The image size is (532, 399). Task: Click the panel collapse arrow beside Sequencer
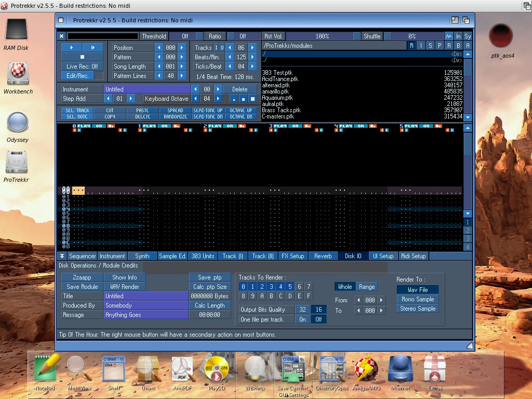(62, 256)
